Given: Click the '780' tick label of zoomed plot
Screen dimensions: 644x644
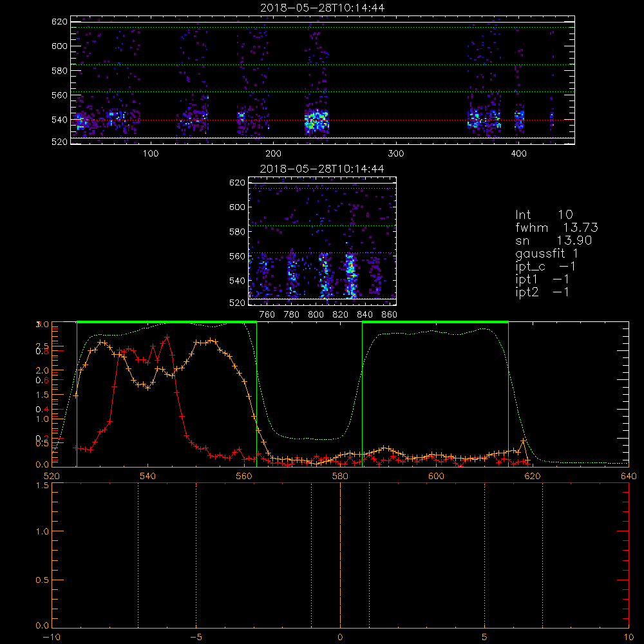Looking at the screenshot, I should (292, 315).
